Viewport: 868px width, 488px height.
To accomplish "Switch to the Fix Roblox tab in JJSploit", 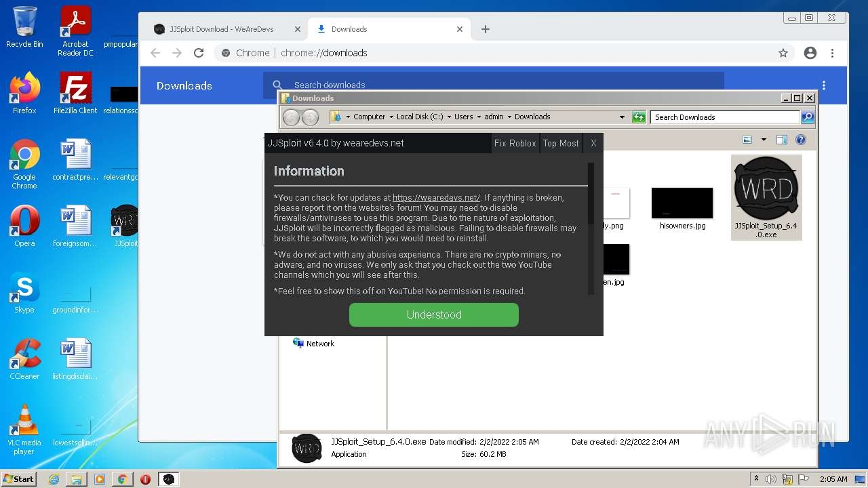I will click(515, 143).
